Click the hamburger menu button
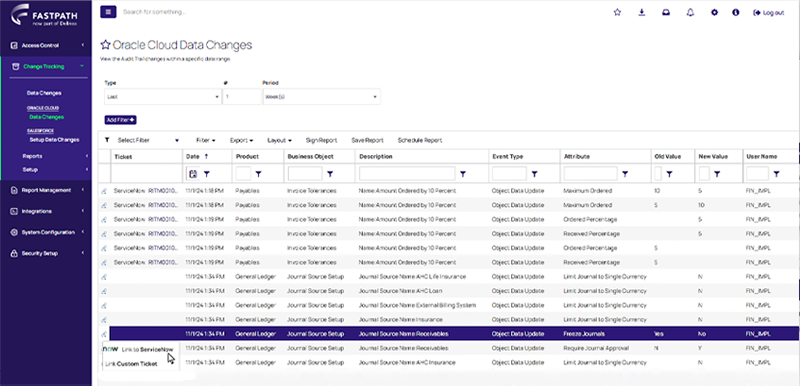 [108, 12]
